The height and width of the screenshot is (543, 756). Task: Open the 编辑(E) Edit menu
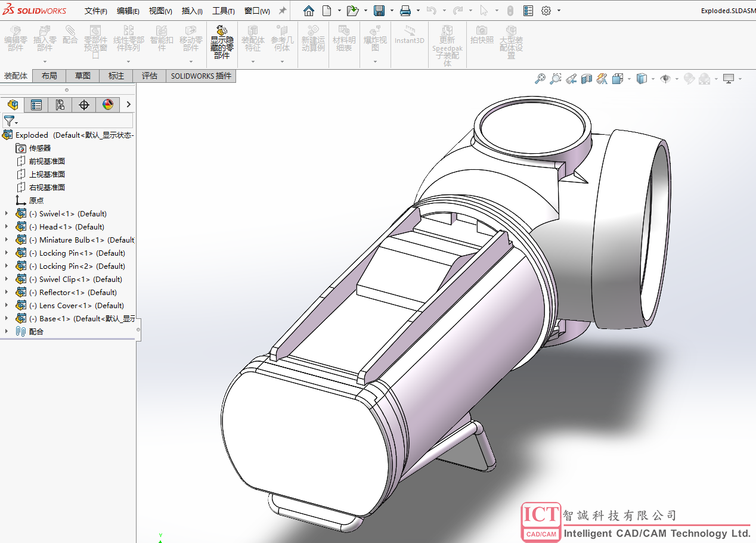coord(128,11)
